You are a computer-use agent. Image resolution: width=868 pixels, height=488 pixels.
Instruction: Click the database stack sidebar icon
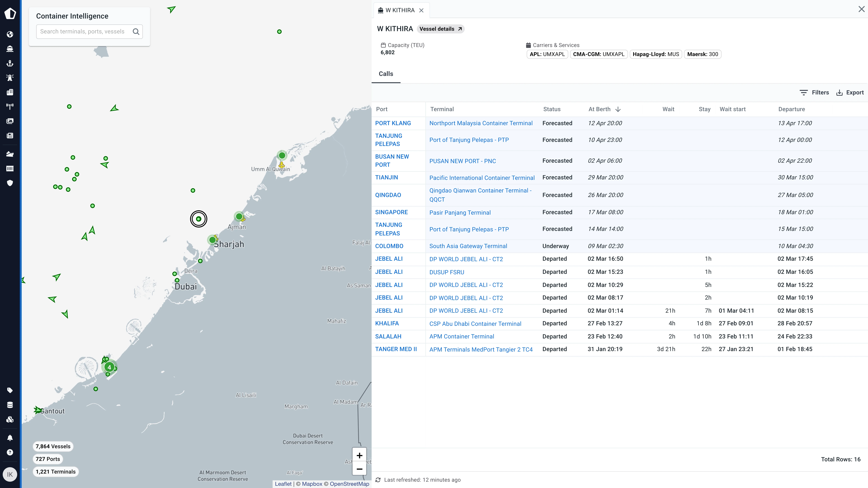coord(10,405)
